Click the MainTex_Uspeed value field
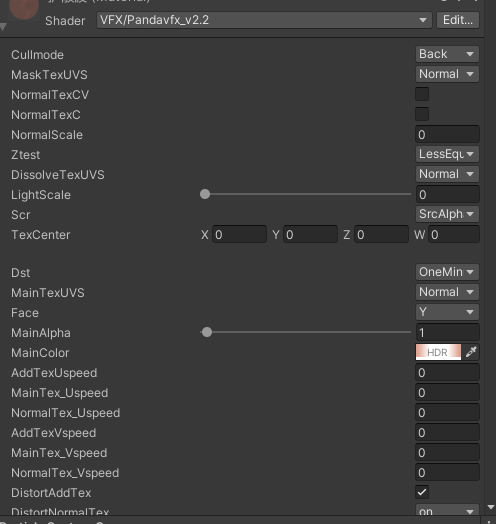Screen dimensions: 496x524 (447, 393)
